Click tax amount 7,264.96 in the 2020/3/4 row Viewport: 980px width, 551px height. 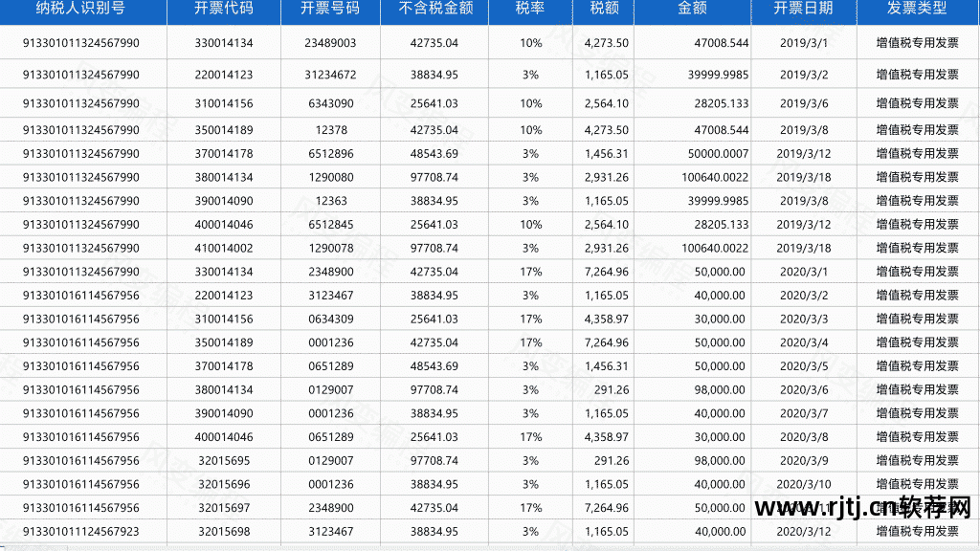[606, 343]
